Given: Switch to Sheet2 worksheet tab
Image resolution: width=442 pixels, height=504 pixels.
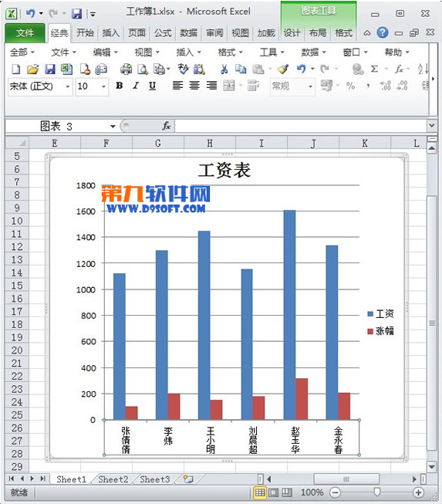Looking at the screenshot, I should (113, 479).
